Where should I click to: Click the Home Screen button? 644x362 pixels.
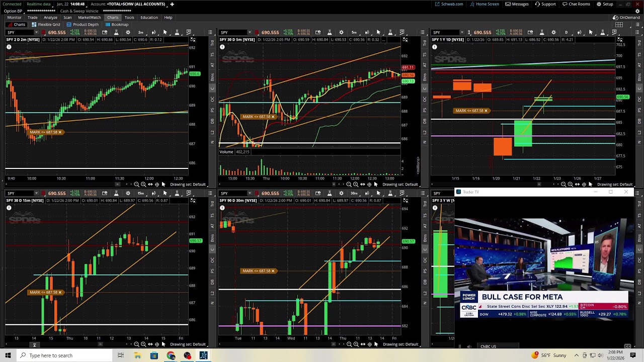click(485, 4)
